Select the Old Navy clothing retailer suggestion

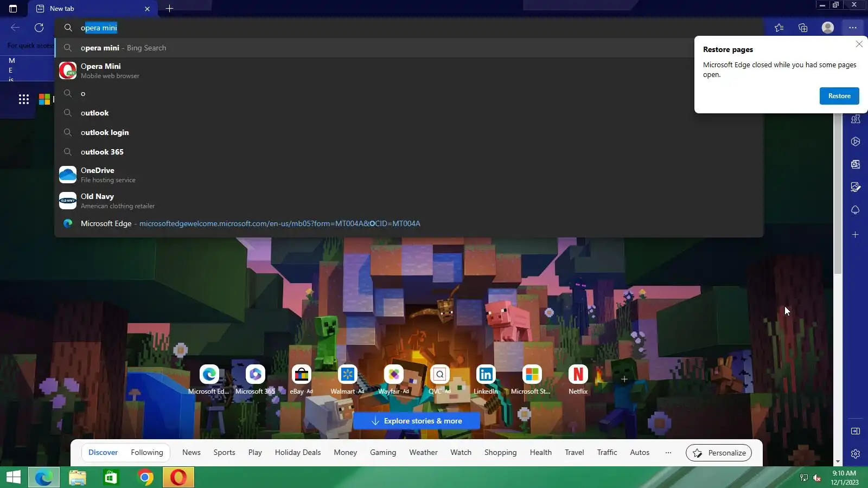(x=409, y=201)
